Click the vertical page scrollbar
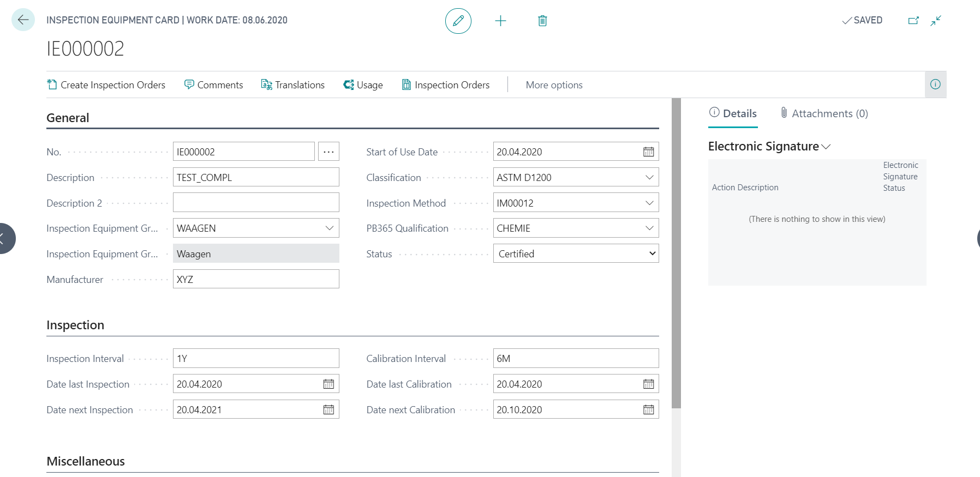The width and height of the screenshot is (980, 477). click(677, 253)
